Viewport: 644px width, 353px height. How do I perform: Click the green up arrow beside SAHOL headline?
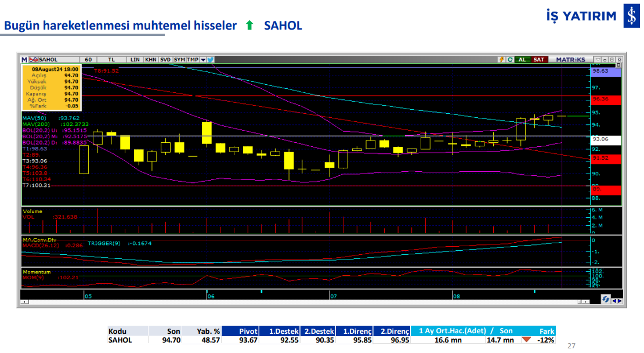click(x=249, y=26)
